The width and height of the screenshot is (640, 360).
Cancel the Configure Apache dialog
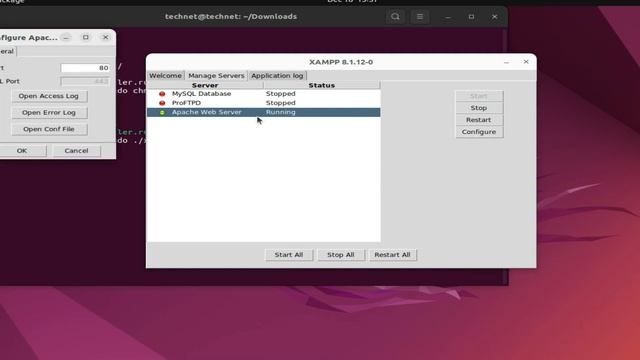point(76,151)
